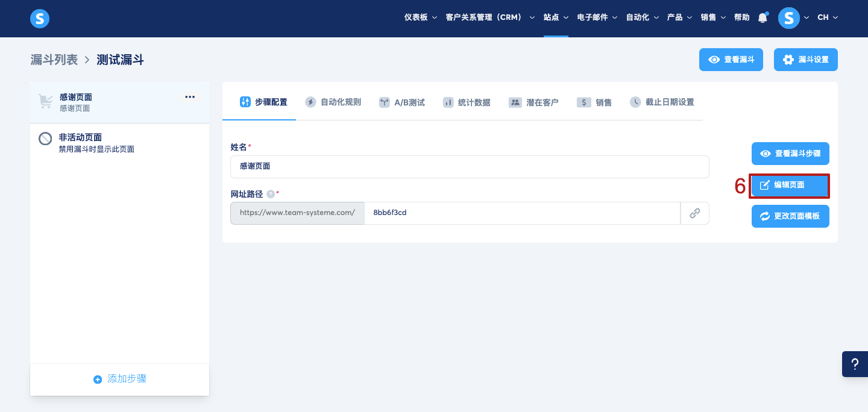Open the 帮助 menu item
868x412 pixels.
[742, 17]
